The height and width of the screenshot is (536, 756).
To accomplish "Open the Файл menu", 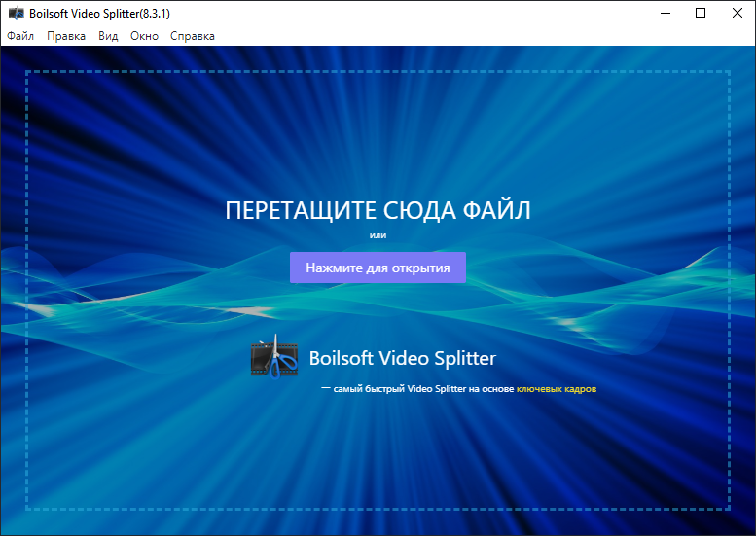I will tap(20, 36).
